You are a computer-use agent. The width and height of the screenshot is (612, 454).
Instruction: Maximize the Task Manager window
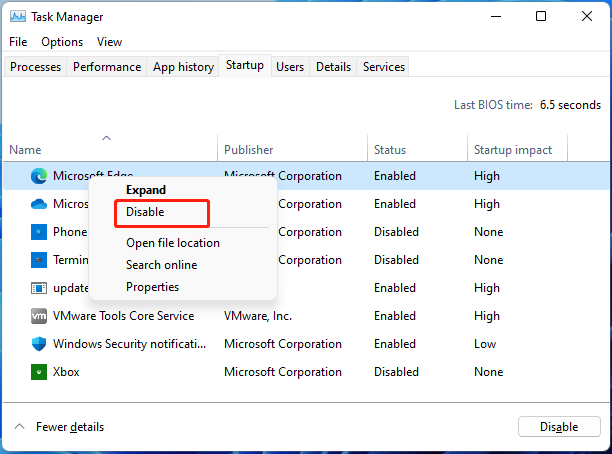541,16
